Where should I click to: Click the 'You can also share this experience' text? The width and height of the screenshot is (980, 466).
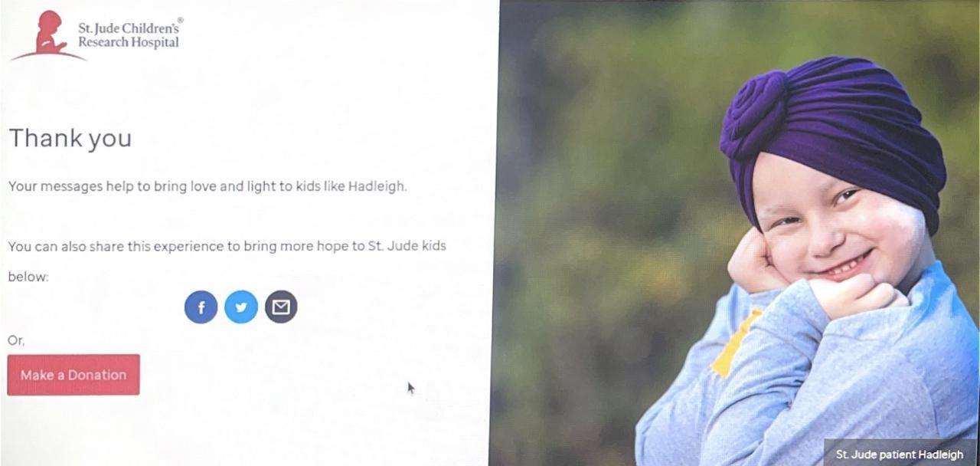click(x=227, y=246)
